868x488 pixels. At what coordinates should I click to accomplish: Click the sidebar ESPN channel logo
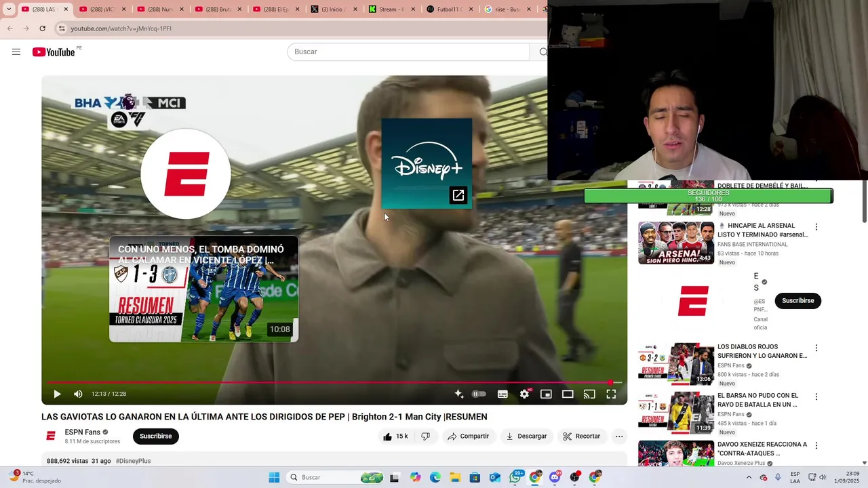tap(693, 301)
